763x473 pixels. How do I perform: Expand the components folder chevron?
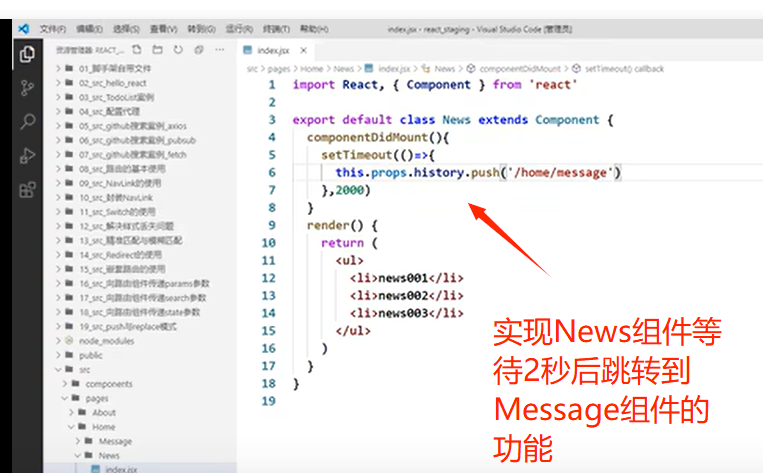pyautogui.click(x=65, y=383)
